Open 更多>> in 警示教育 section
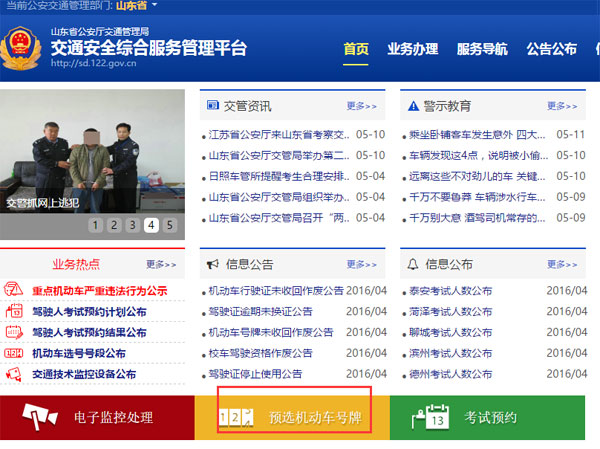Image resolution: width=600 pixels, height=449 pixels. (562, 106)
